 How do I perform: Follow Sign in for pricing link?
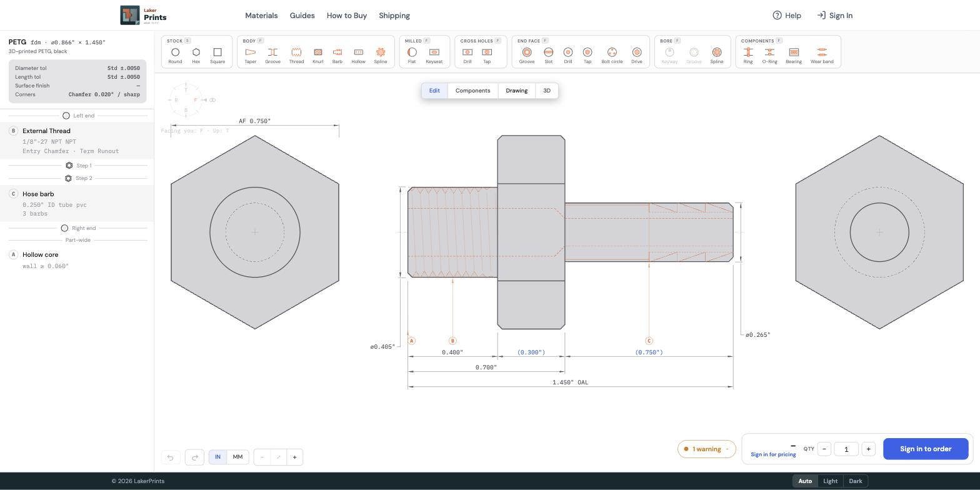click(x=773, y=454)
